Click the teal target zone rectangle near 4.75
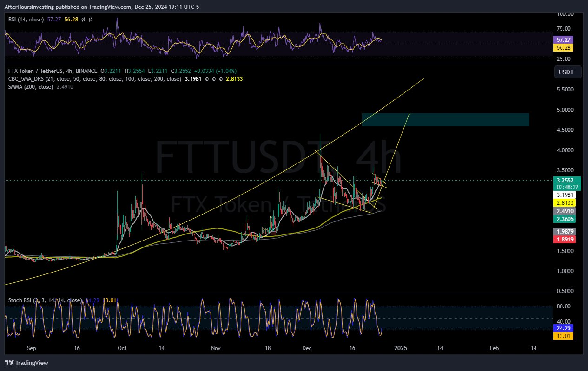 (445, 120)
